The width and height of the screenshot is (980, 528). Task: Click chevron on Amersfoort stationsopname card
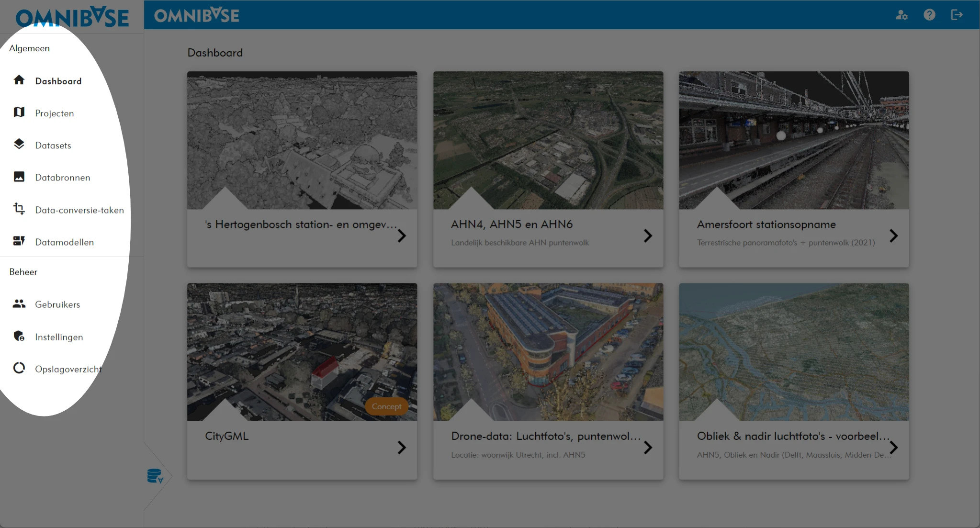click(x=893, y=236)
